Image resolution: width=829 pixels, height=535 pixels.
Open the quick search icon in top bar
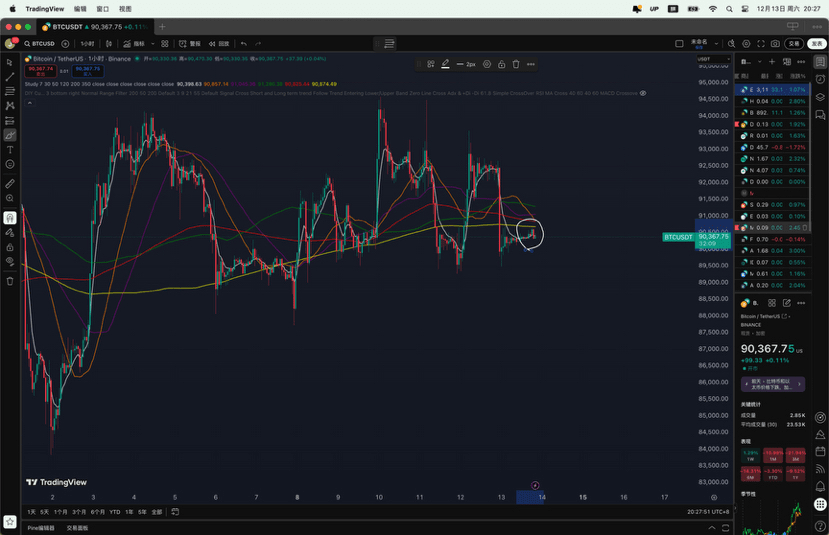(731, 44)
